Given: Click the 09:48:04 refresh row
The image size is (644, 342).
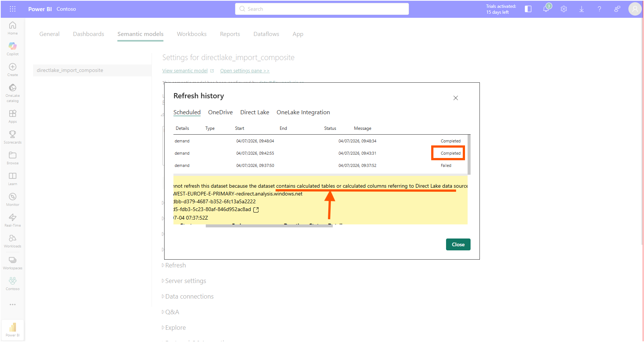Looking at the screenshot, I should 320,141.
